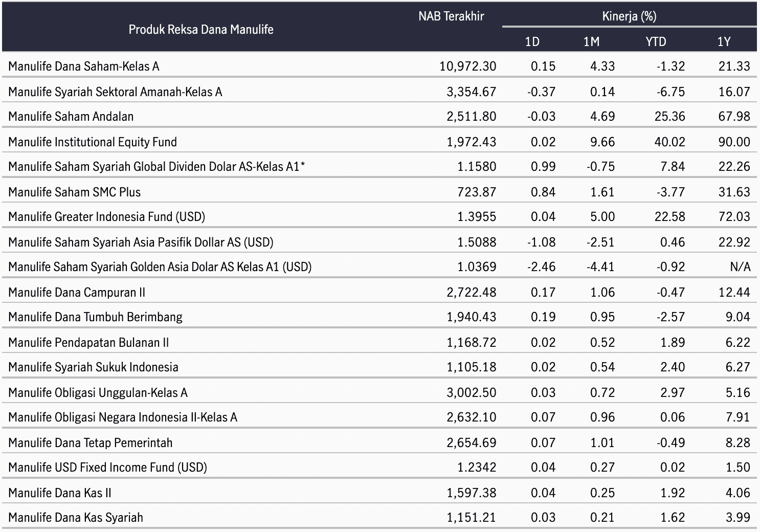Click NAB value 723.87
The image size is (760, 532).
pos(477,192)
